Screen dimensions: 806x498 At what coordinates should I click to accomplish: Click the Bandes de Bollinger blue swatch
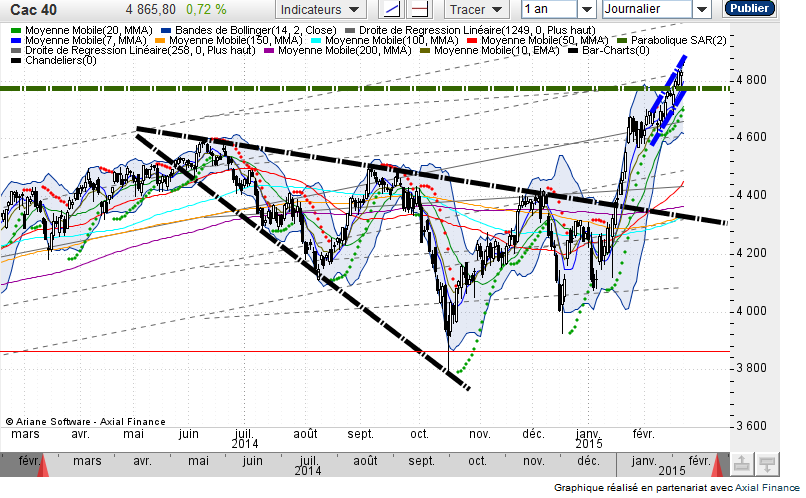pos(166,31)
